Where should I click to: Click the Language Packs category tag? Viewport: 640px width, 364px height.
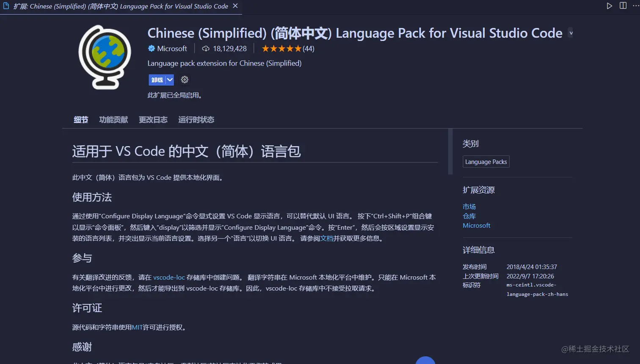click(x=486, y=162)
